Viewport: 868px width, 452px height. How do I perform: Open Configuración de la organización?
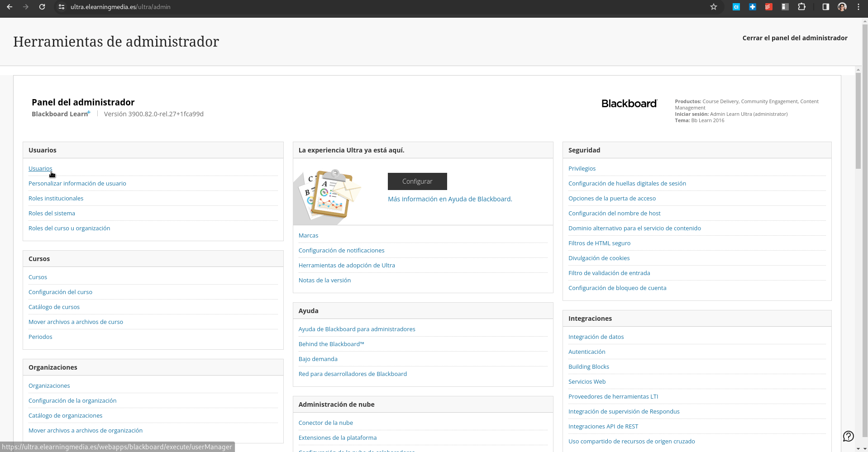(x=72, y=400)
